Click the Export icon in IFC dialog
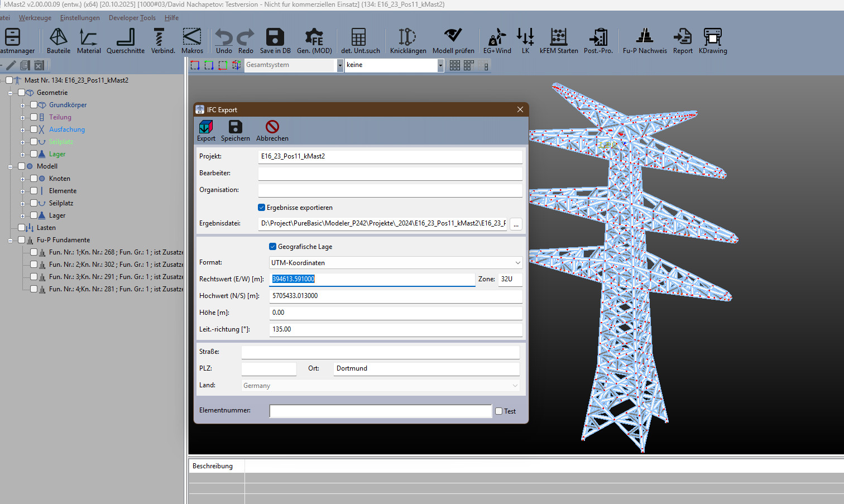Screen dimensions: 844x504 205,127
